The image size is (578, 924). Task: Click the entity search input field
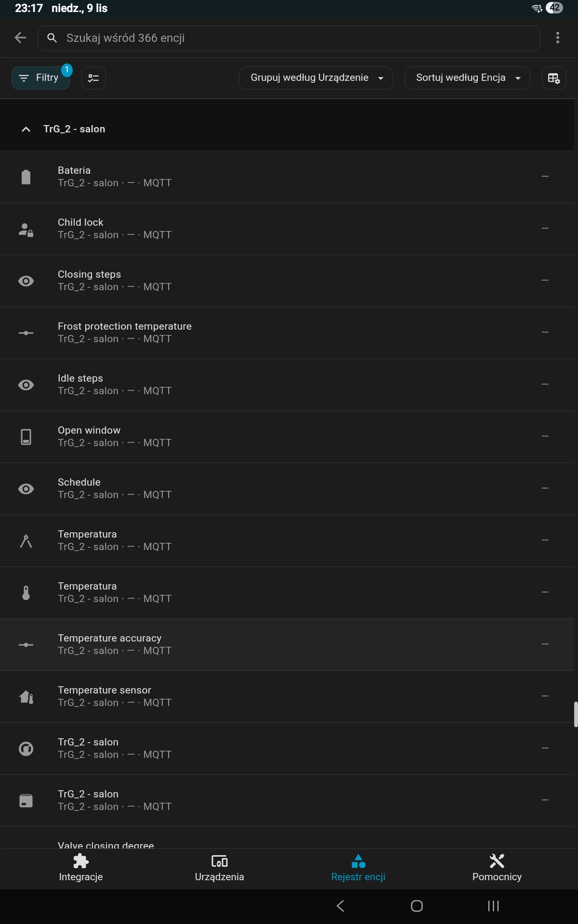299,38
